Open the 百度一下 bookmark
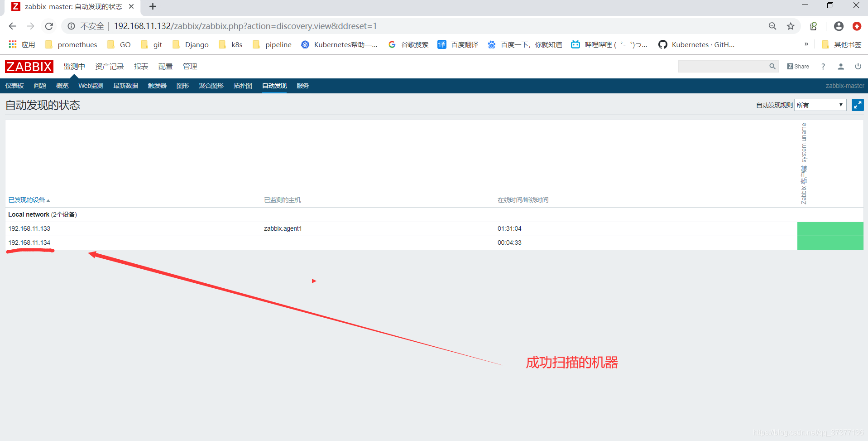868x441 pixels. [525, 44]
